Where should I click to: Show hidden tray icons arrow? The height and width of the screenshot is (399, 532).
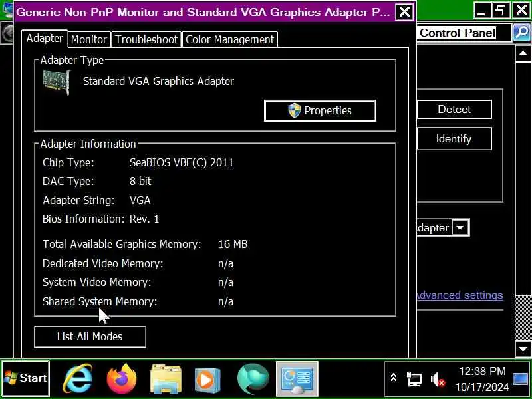click(393, 378)
